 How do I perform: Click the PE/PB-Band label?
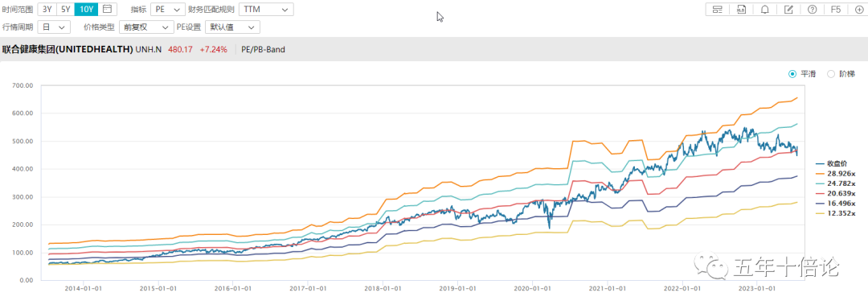[x=264, y=49]
